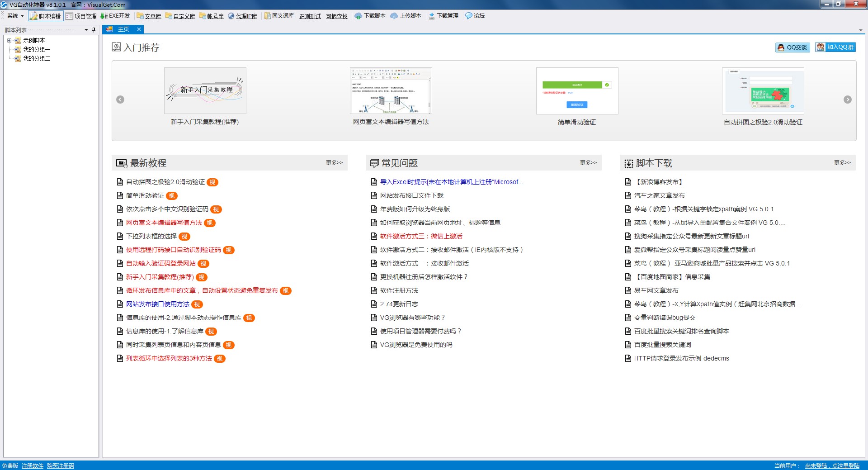Select 我的分组一 in script tree
Viewport: 868px width, 470px height.
pos(37,50)
